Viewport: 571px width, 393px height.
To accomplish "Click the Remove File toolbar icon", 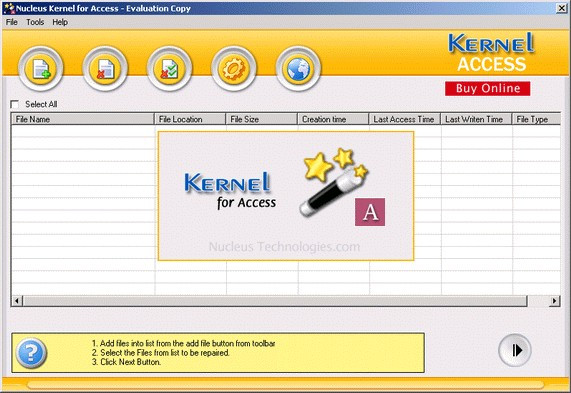I will click(x=105, y=68).
